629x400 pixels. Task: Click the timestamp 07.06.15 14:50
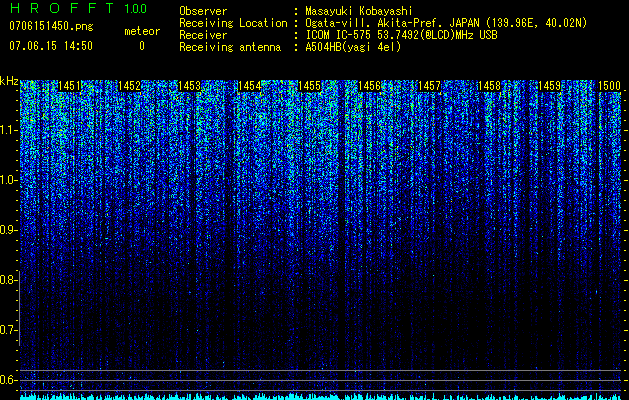[51, 46]
